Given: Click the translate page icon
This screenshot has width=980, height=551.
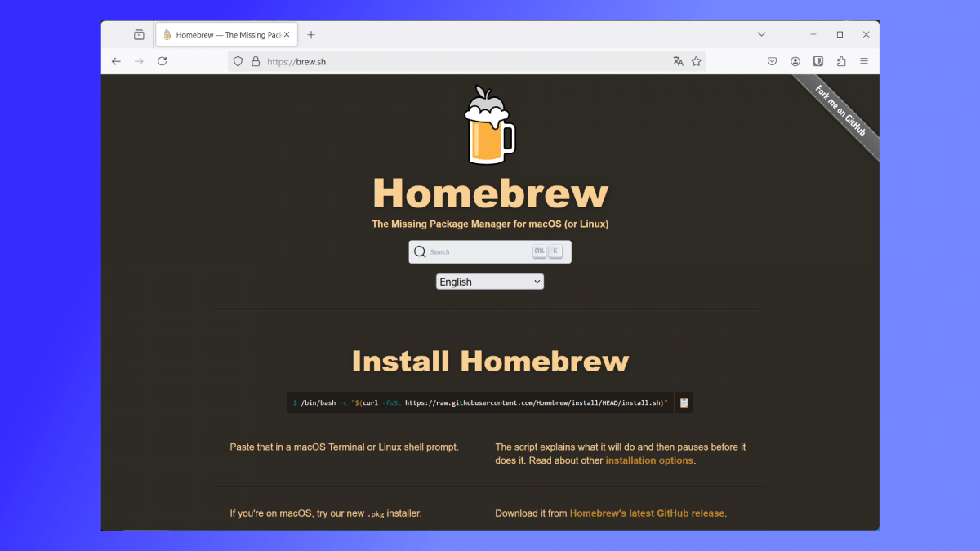Looking at the screenshot, I should [x=678, y=61].
